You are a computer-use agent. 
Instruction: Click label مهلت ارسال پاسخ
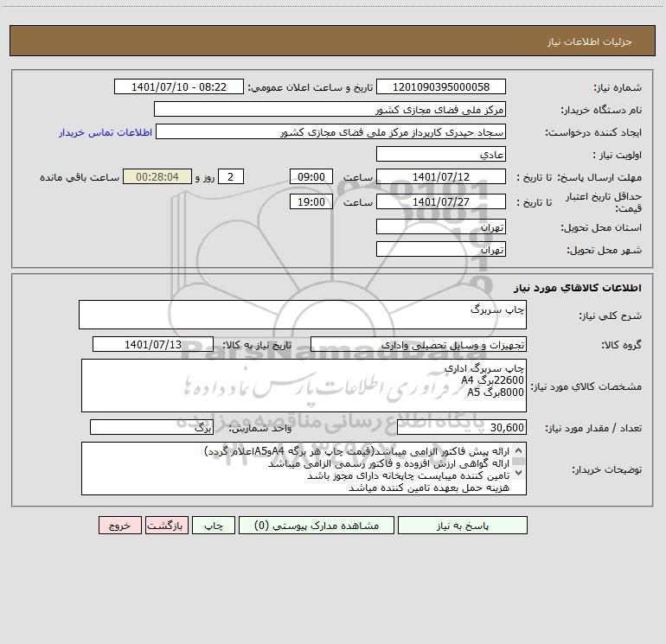599,177
